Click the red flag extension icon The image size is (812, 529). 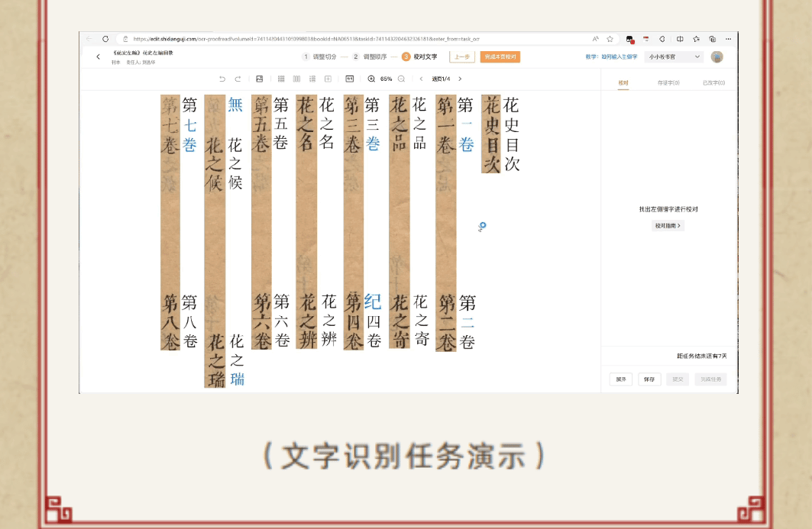coord(645,39)
